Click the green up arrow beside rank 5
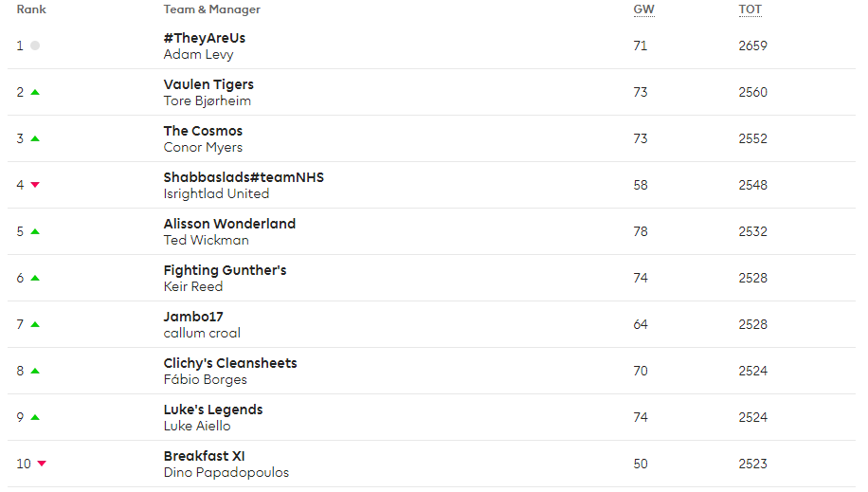This screenshot has height=492, width=868. point(35,231)
